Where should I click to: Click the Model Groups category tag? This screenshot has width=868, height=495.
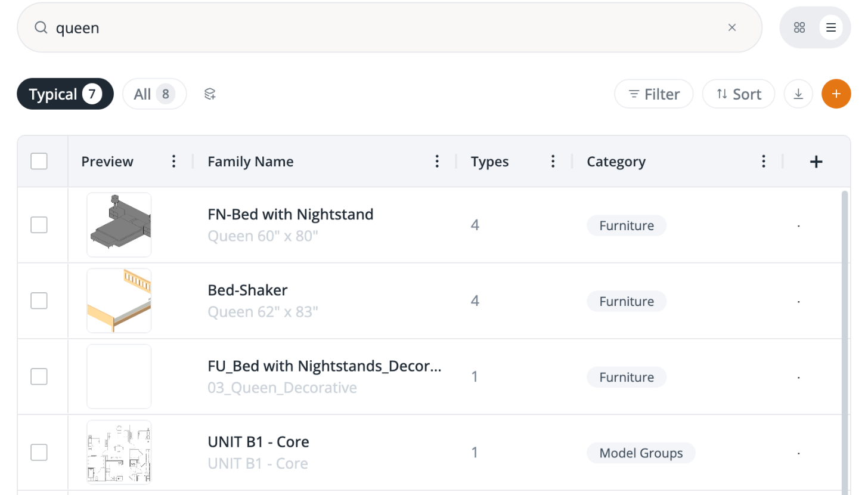pos(641,453)
